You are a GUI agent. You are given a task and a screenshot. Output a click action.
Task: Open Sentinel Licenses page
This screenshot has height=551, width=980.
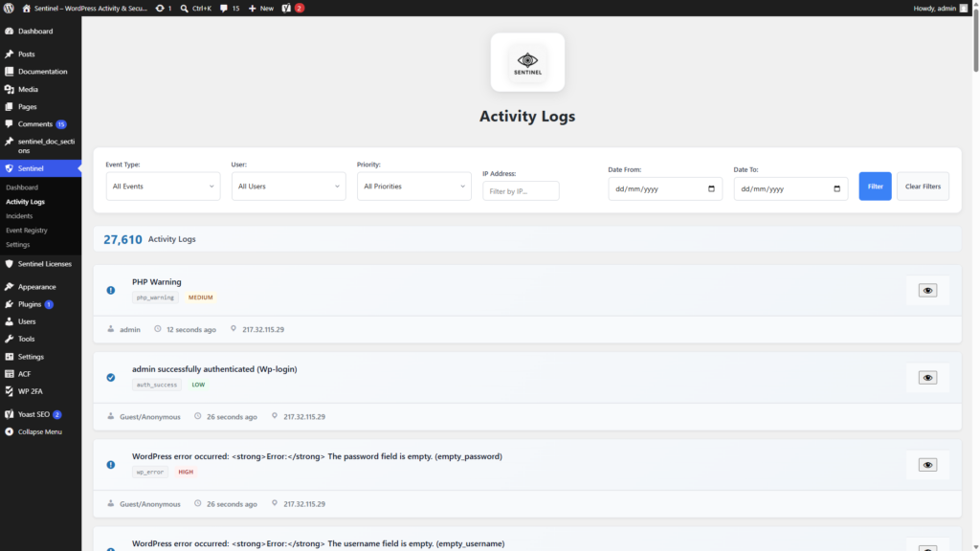[44, 264]
